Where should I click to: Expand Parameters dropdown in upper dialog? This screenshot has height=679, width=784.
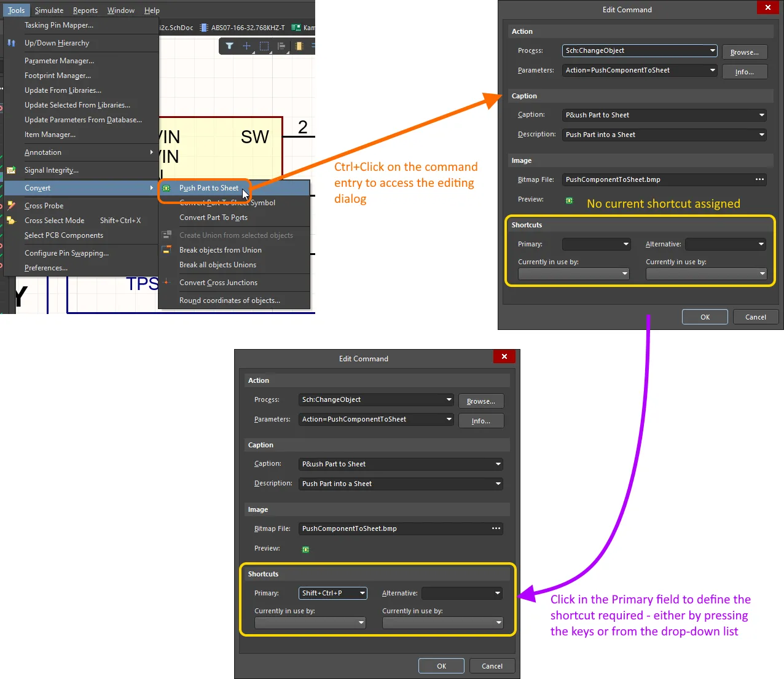pos(713,70)
